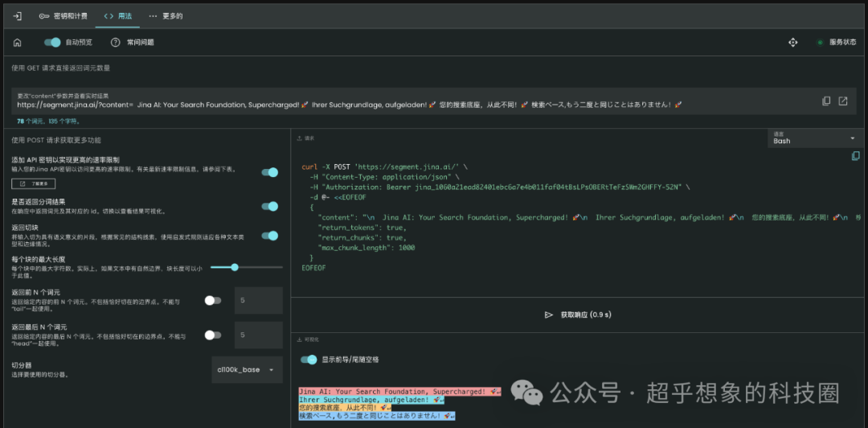Expand the cl100k_base tokenizer dropdown

(247, 369)
